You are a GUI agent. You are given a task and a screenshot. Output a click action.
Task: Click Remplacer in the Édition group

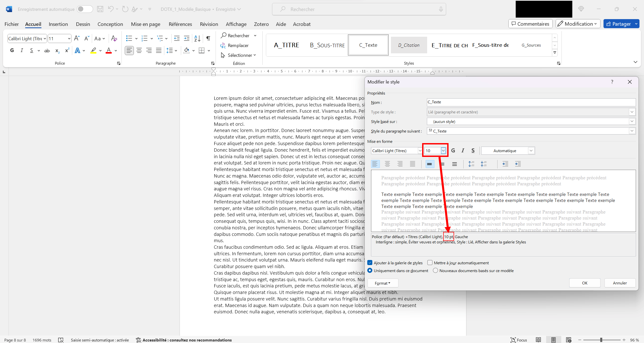235,46
